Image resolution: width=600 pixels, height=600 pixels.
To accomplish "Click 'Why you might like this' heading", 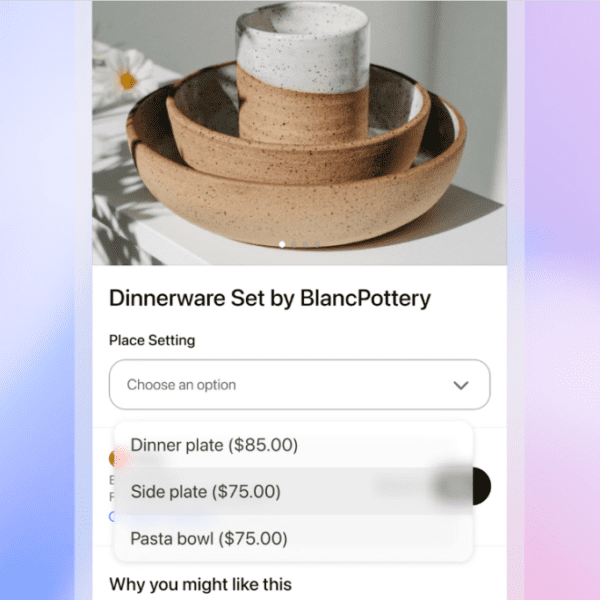I will [x=201, y=585].
